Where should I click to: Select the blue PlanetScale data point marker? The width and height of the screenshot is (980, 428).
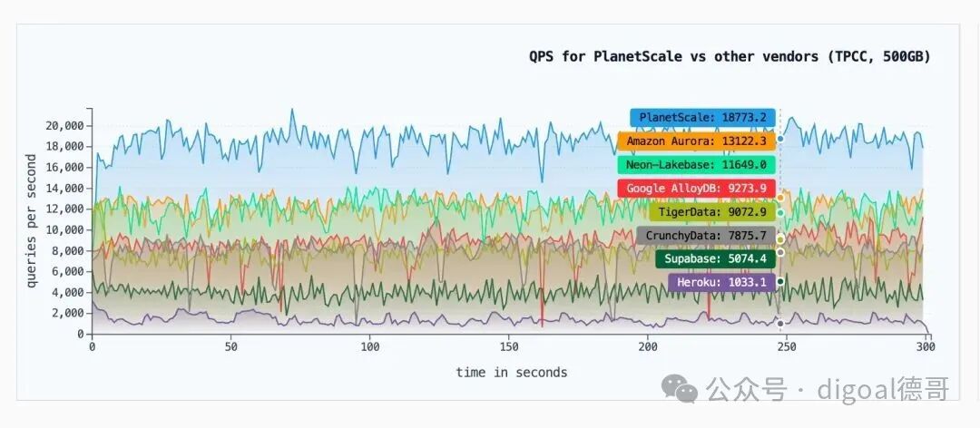coord(780,139)
